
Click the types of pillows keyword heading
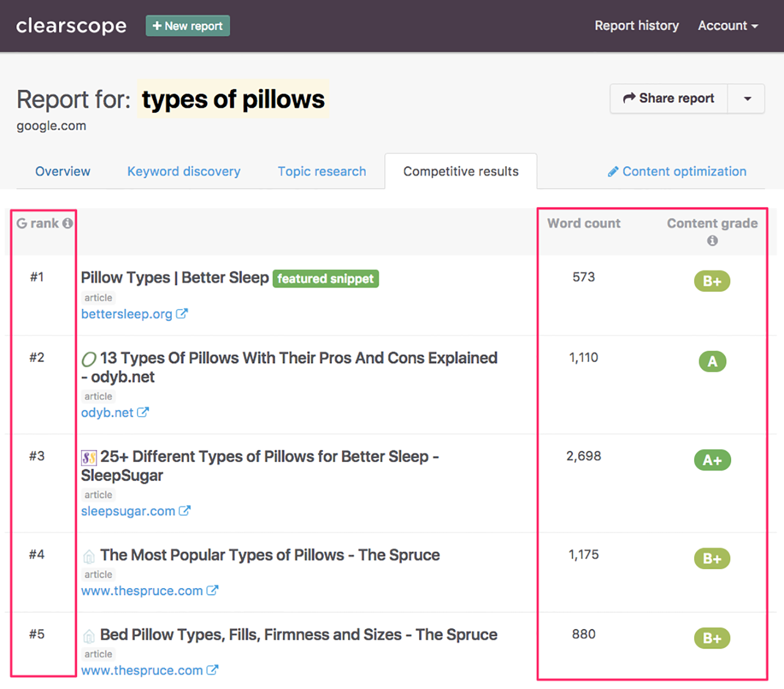pyautogui.click(x=233, y=99)
